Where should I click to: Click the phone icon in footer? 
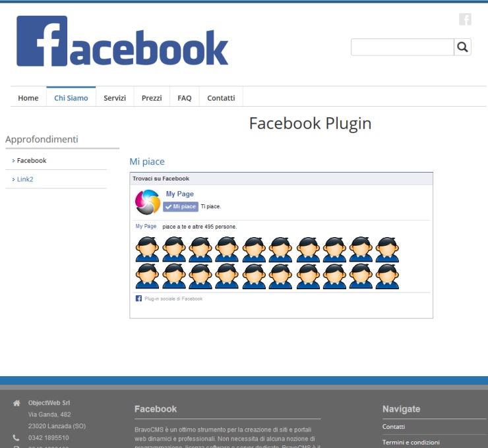pos(16,437)
